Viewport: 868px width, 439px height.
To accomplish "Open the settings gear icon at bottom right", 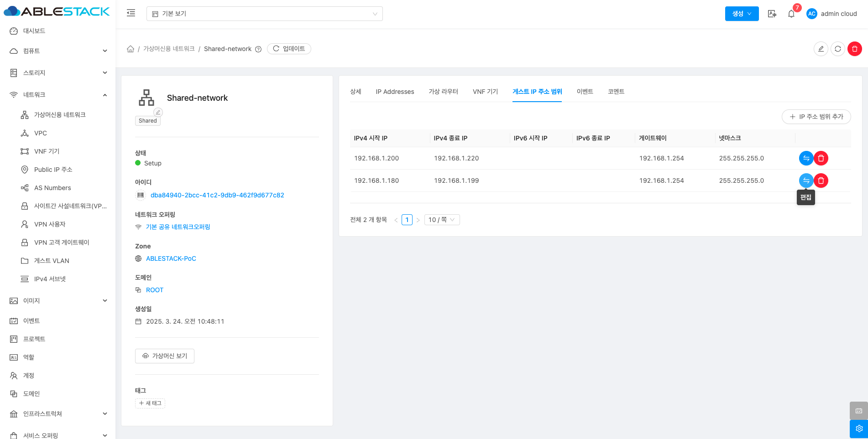I will (x=858, y=429).
